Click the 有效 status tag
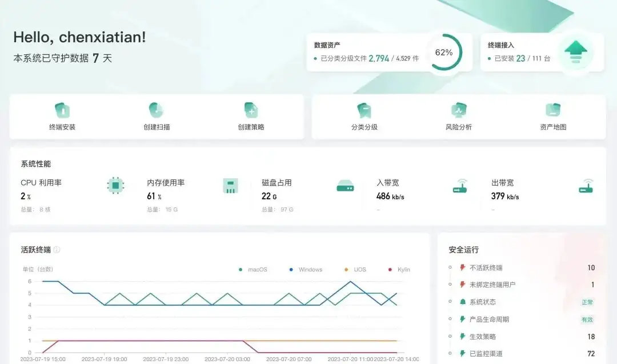Image resolution: width=617 pixels, height=364 pixels. tap(587, 319)
